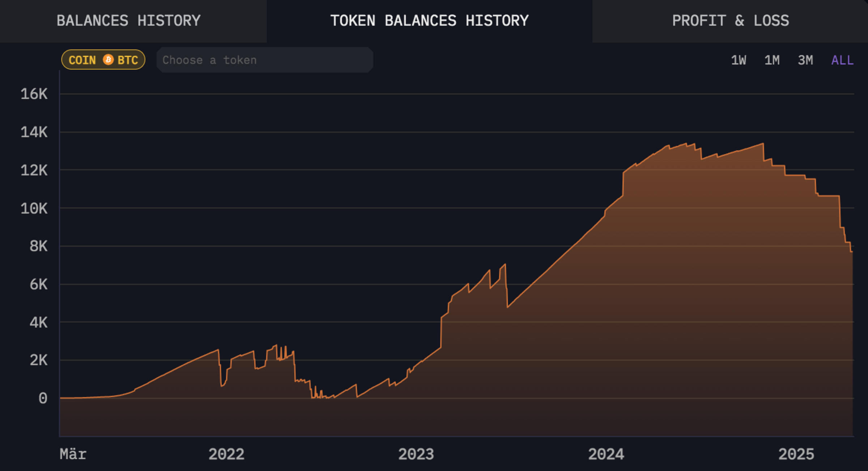Select the 1M time range

point(772,60)
